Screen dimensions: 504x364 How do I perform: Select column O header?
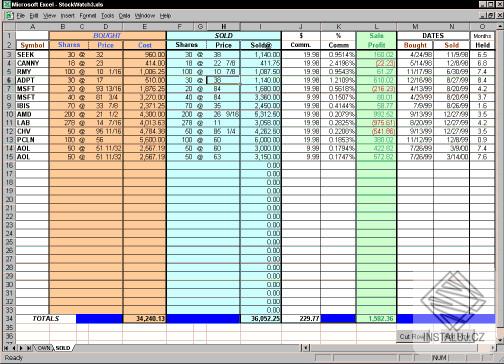[x=482, y=27]
